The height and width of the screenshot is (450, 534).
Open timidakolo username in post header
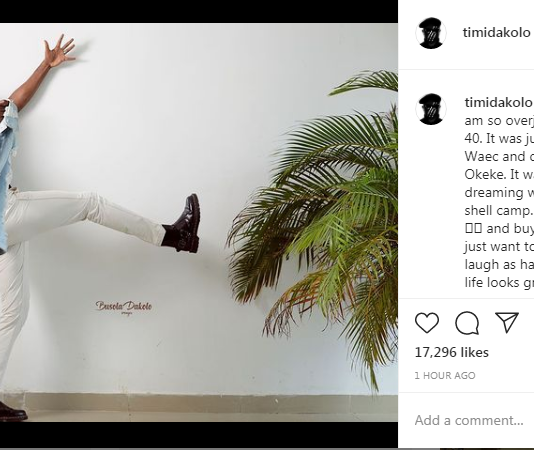pyautogui.click(x=496, y=33)
